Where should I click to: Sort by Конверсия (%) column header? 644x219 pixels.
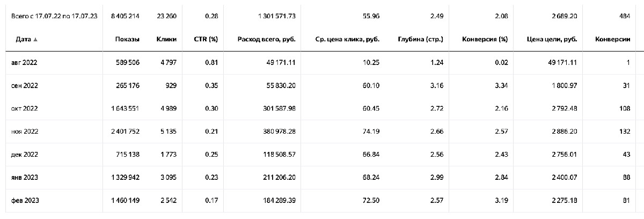pos(485,39)
